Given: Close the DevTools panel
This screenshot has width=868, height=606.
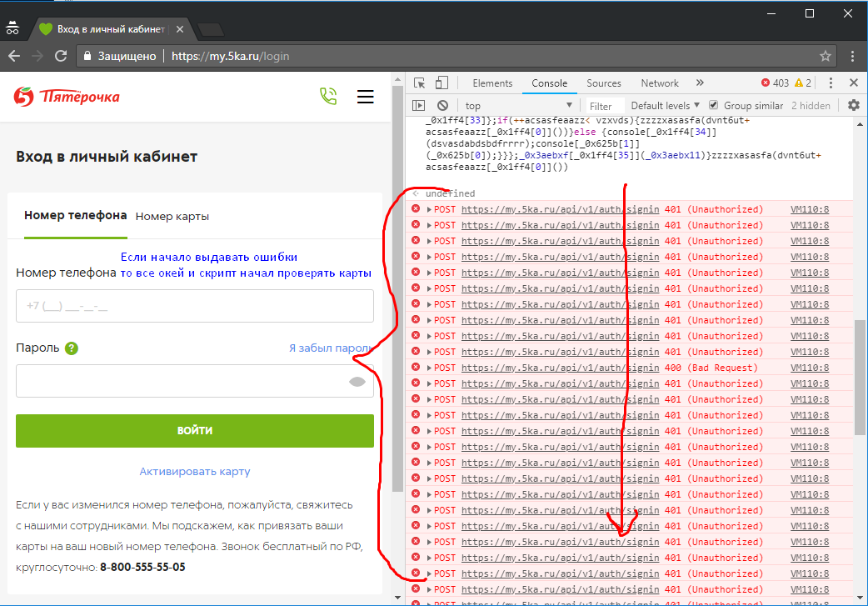Looking at the screenshot, I should pos(854,83).
